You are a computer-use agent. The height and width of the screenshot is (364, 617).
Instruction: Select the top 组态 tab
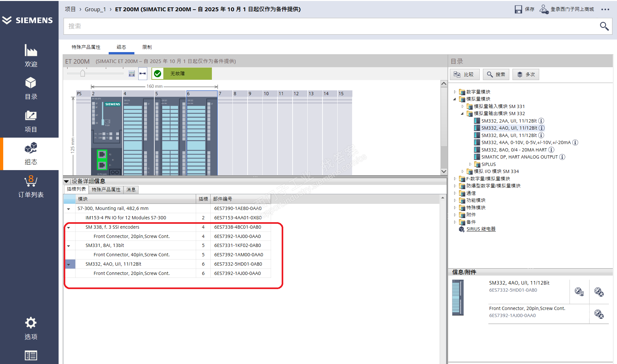click(x=121, y=47)
